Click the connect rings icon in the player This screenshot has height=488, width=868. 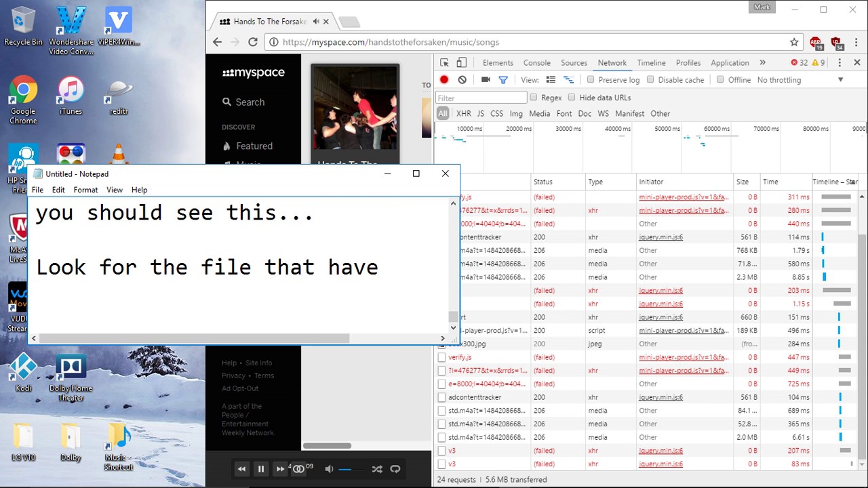(298, 469)
